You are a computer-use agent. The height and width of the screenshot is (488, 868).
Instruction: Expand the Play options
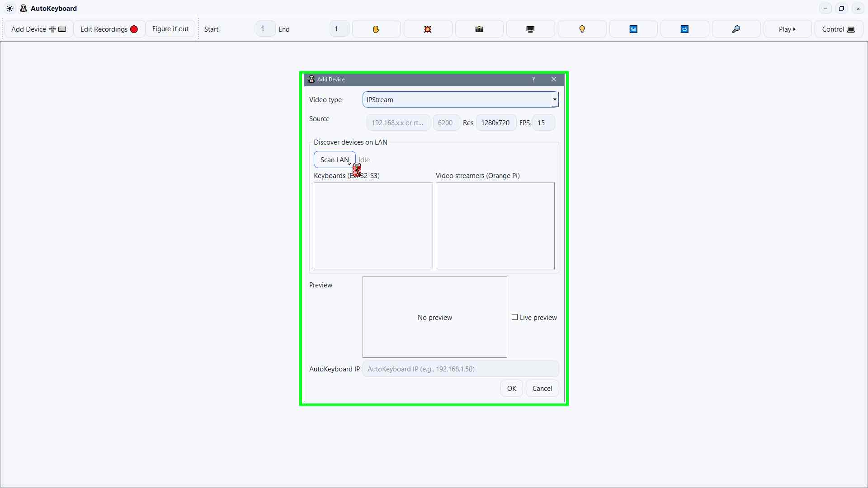787,28
